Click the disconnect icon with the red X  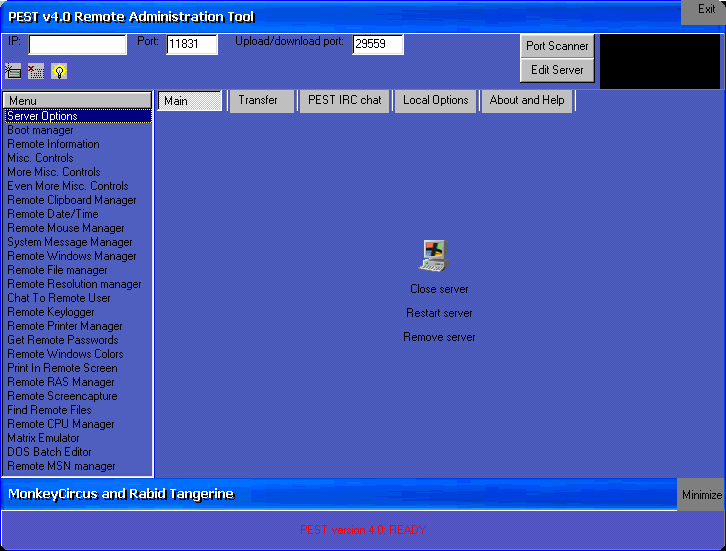pos(36,71)
